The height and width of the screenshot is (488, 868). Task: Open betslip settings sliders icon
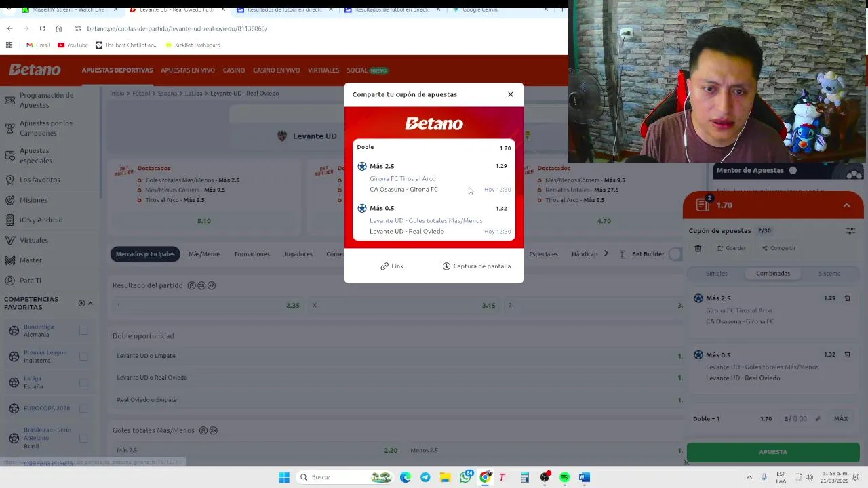coord(850,231)
